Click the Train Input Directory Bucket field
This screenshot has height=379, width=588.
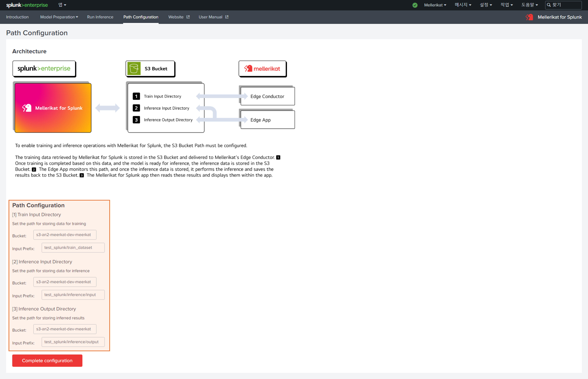[x=65, y=235]
